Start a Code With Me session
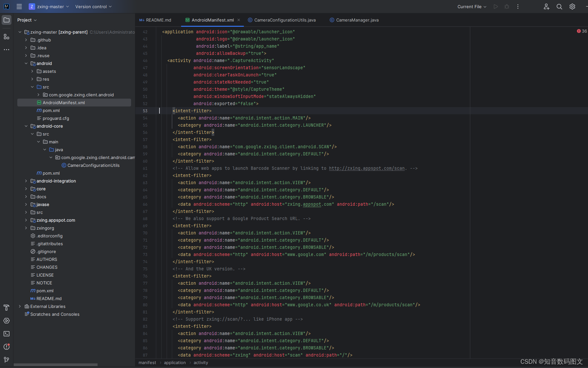The width and height of the screenshot is (588, 368). click(x=546, y=7)
